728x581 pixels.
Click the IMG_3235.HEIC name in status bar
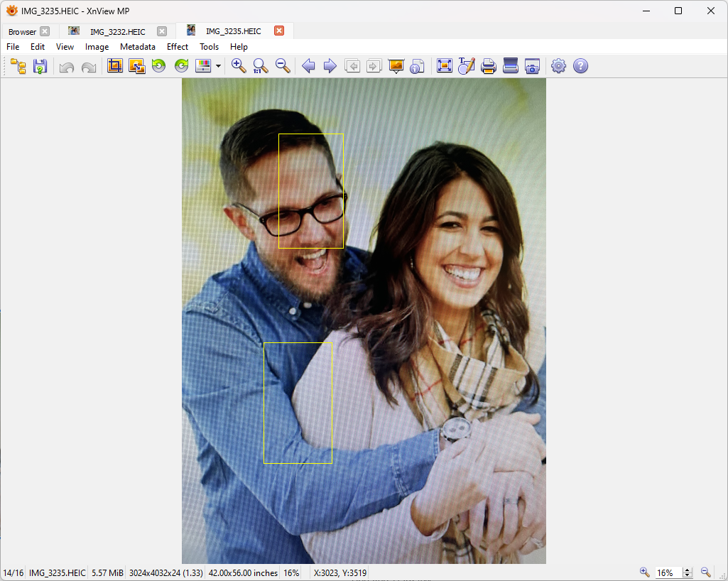[57, 572]
